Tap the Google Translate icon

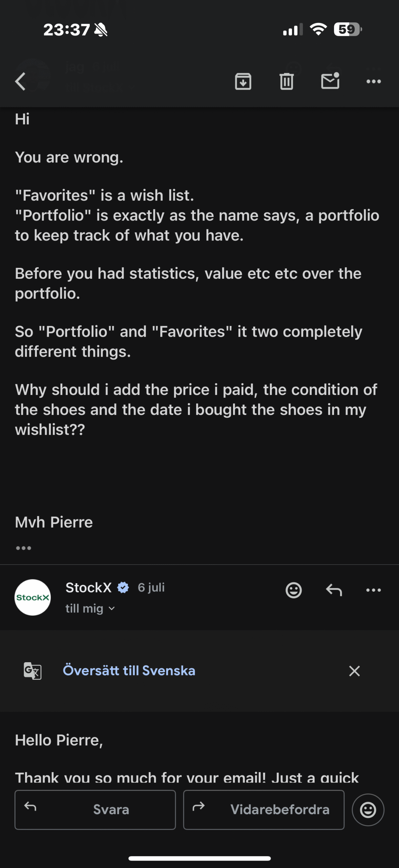[x=33, y=671]
